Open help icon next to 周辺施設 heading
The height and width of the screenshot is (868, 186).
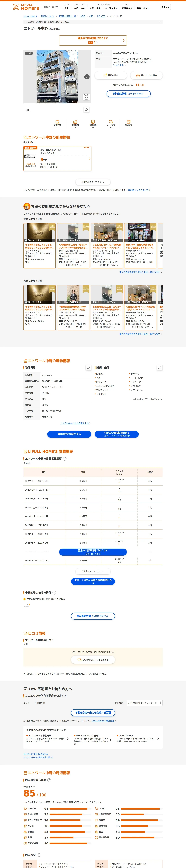coord(39,855)
